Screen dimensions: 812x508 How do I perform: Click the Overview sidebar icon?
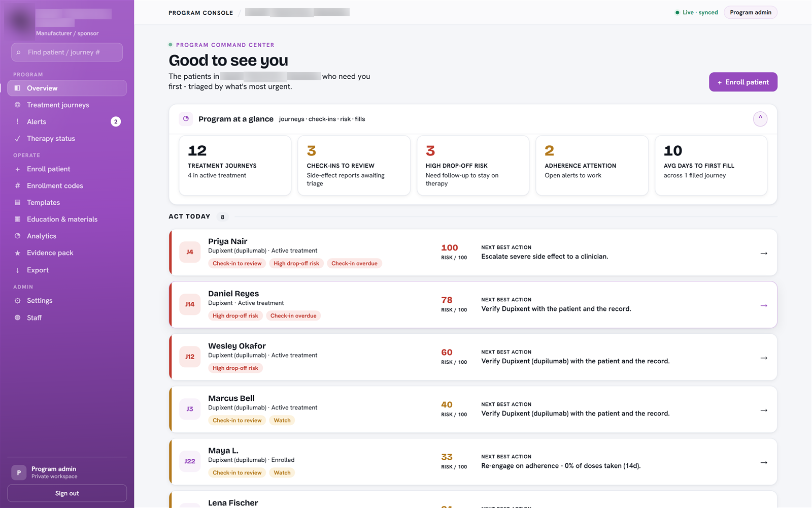click(17, 88)
